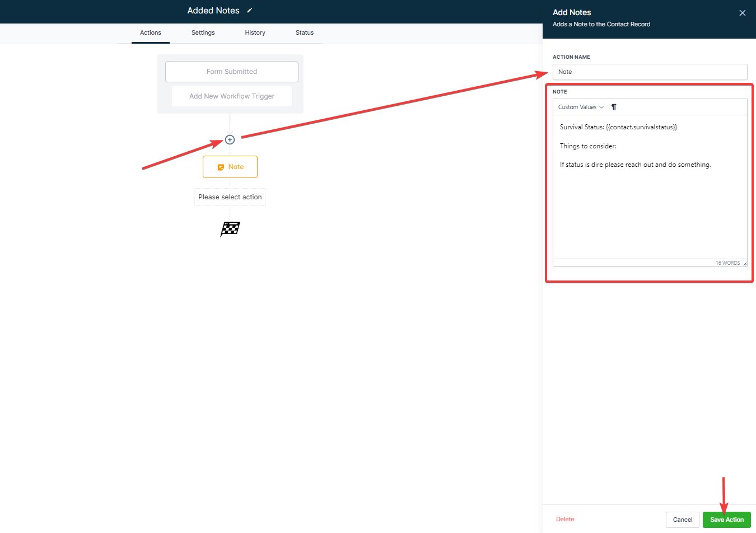Close the Add Notes panel

[x=742, y=12]
